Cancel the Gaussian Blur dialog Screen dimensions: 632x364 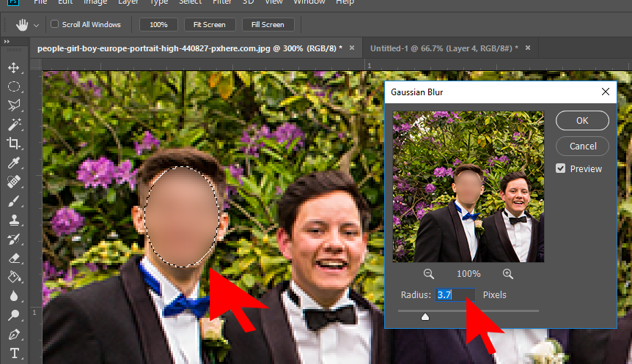coord(582,146)
